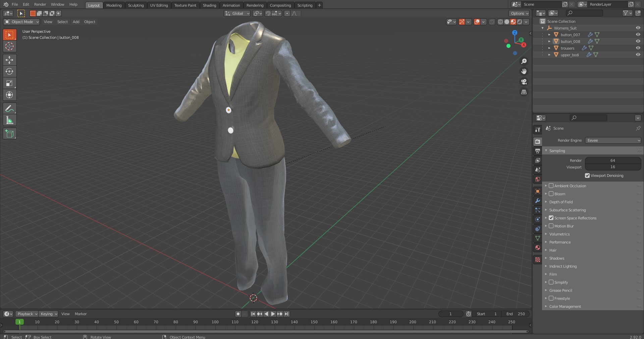Open the Physics properties tab

pyautogui.click(x=538, y=219)
